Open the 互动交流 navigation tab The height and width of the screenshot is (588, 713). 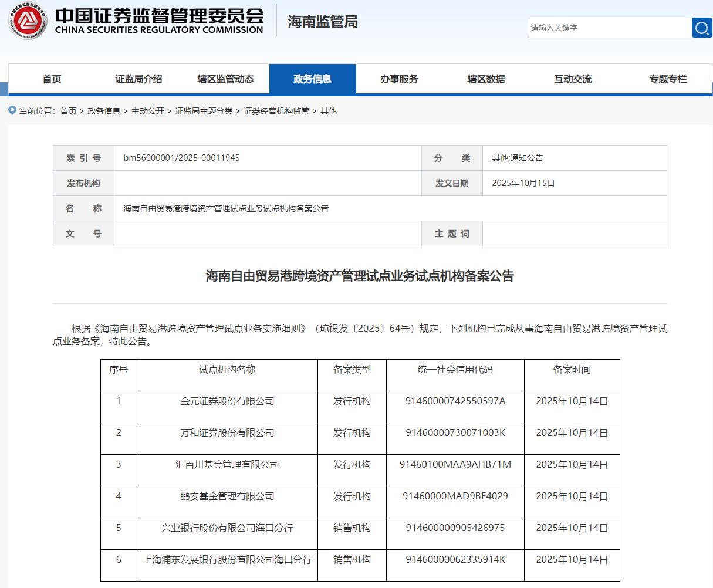pyautogui.click(x=573, y=79)
